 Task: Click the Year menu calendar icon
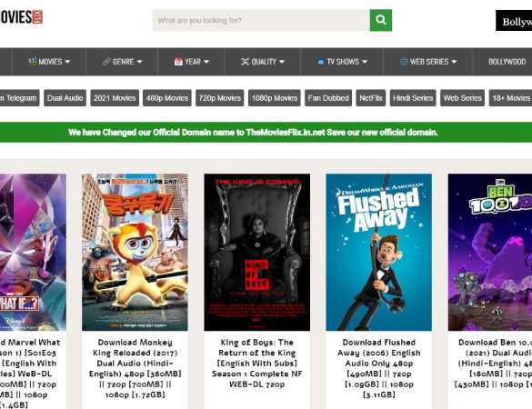(178, 62)
